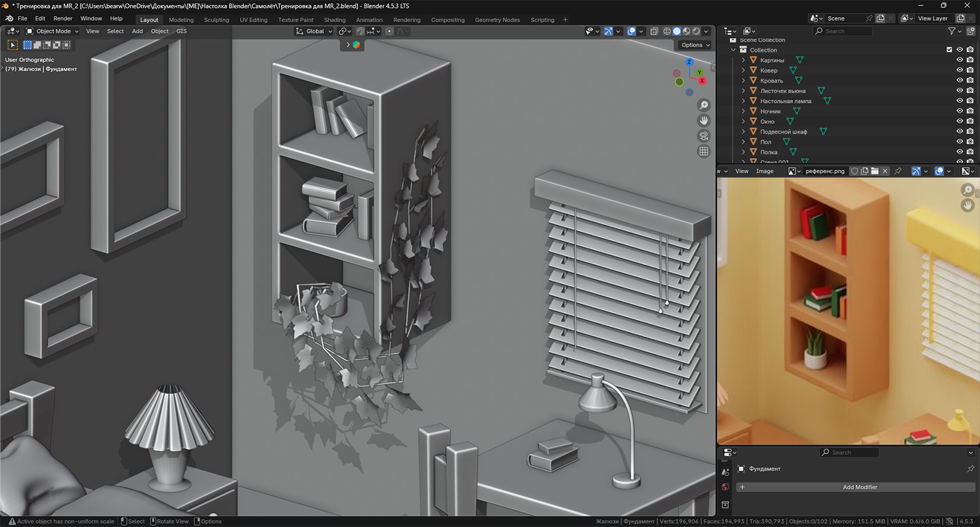The image size is (980, 527).
Task: Toggle X-ray icon in viewport header
Action: coord(654,31)
